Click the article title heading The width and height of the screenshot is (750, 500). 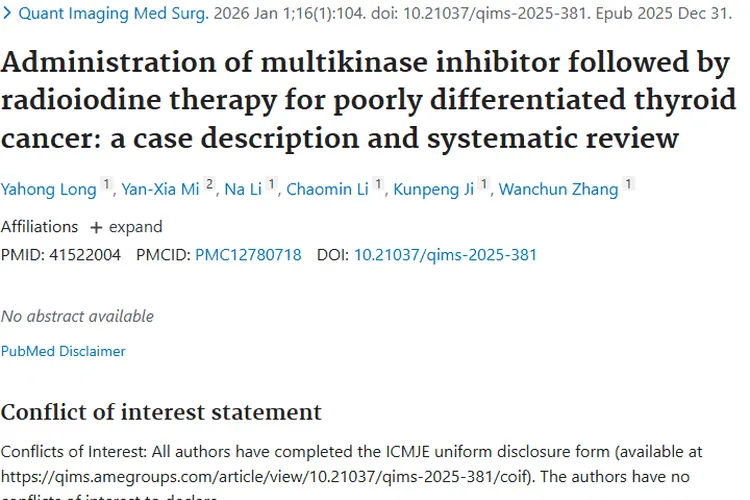[368, 100]
